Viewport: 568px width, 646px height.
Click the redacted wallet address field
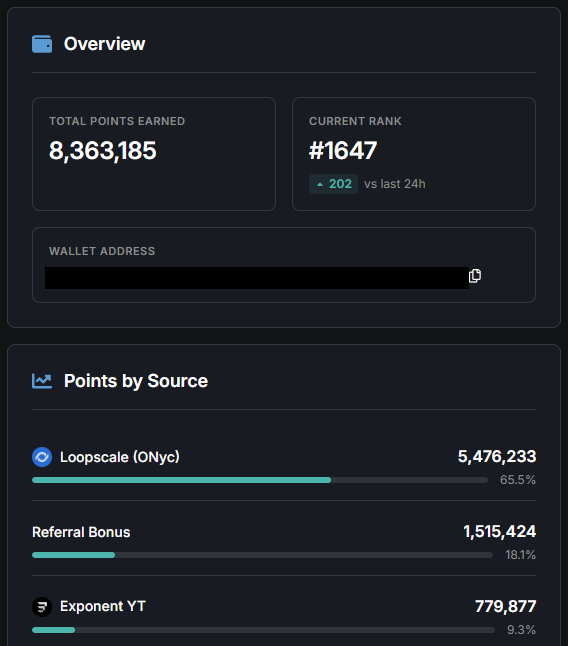point(257,278)
